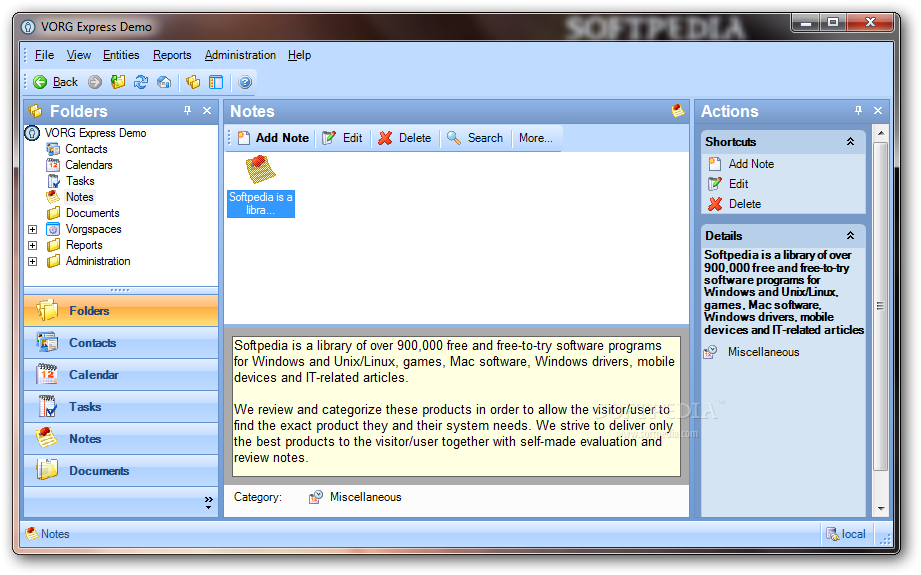Click the Help question mark toolbar icon
The width and height of the screenshot is (921, 575).
click(x=245, y=82)
